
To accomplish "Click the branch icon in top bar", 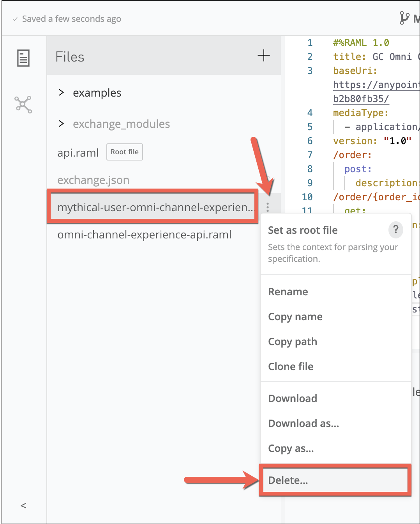I will 404,18.
